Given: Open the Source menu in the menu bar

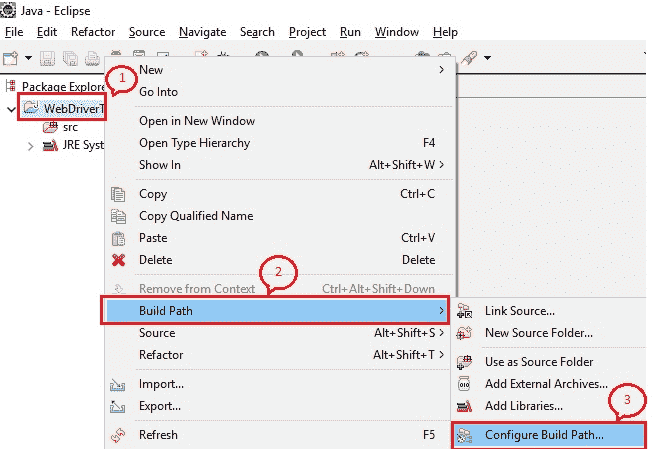Looking at the screenshot, I should (147, 32).
